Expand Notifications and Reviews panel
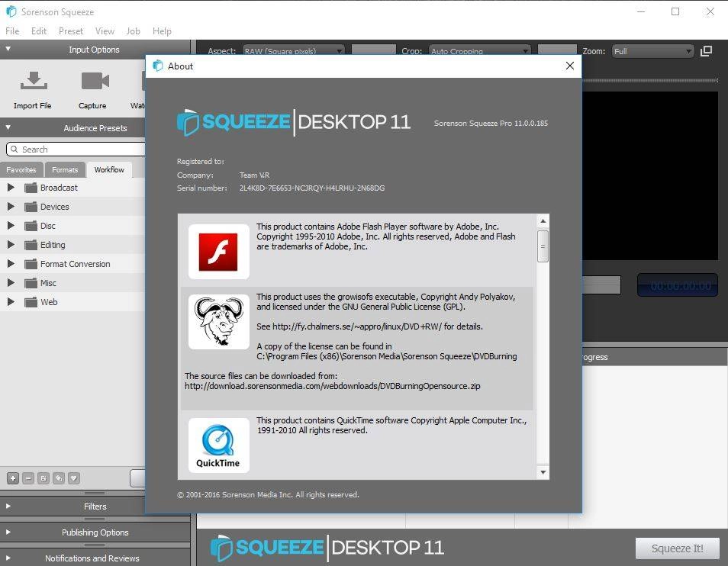 (8, 558)
